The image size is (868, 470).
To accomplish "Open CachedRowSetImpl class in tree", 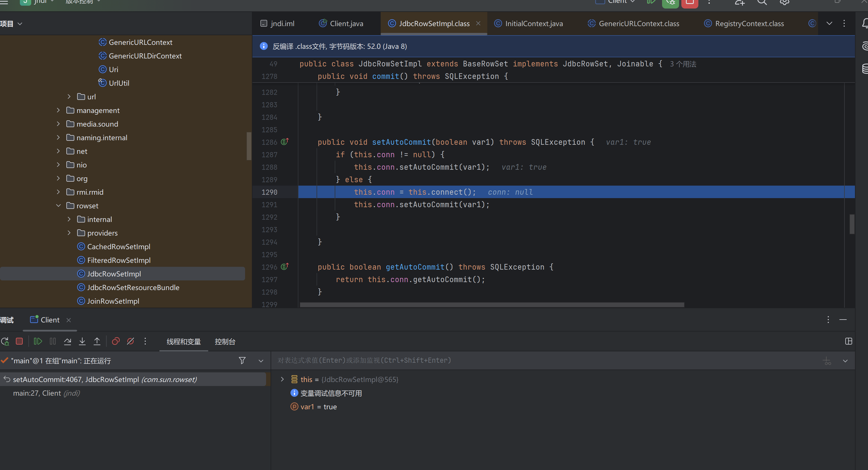I will (x=118, y=246).
